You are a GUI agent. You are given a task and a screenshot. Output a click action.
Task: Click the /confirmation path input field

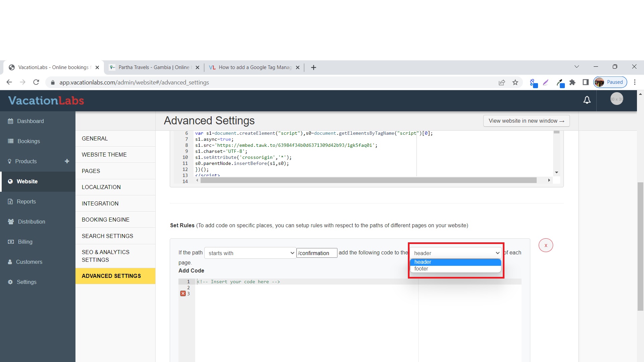pos(317,253)
